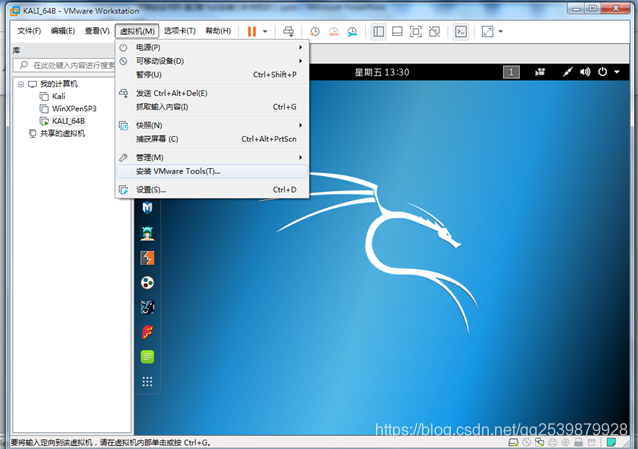
Task: Open 设置(S)... from the menu
Action: (x=212, y=190)
